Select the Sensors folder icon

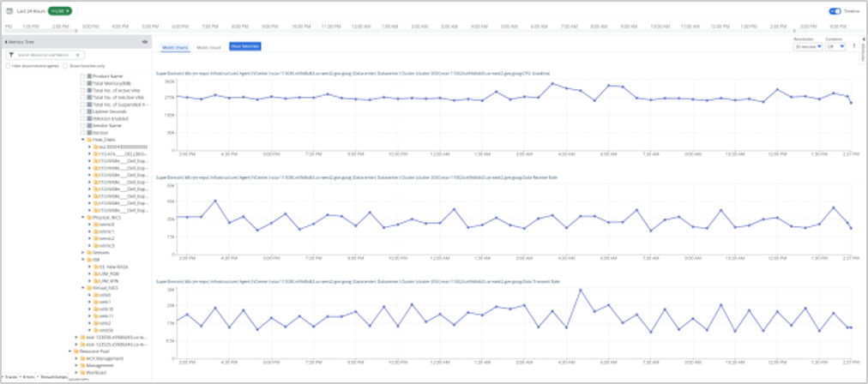pos(89,252)
